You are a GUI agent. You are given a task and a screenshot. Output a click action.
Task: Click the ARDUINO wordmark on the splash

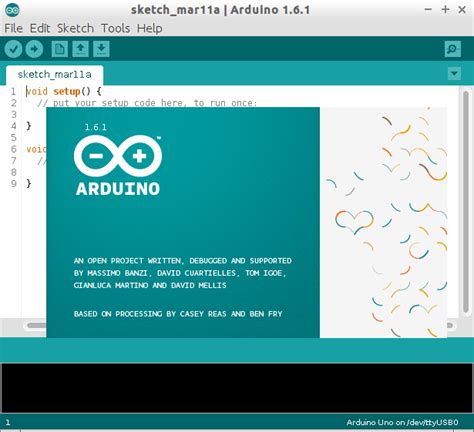tap(118, 189)
